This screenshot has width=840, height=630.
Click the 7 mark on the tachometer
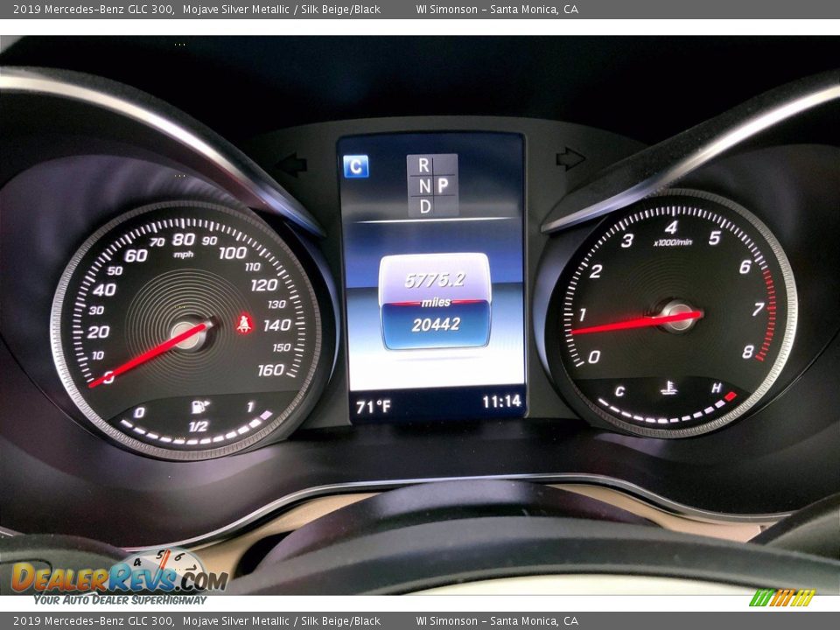758,309
